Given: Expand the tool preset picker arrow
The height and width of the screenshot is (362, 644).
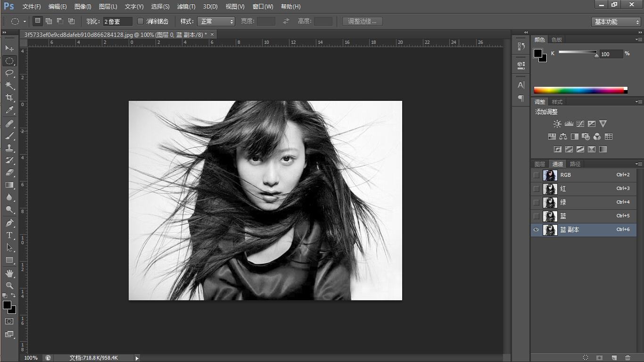Looking at the screenshot, I should coord(25,21).
